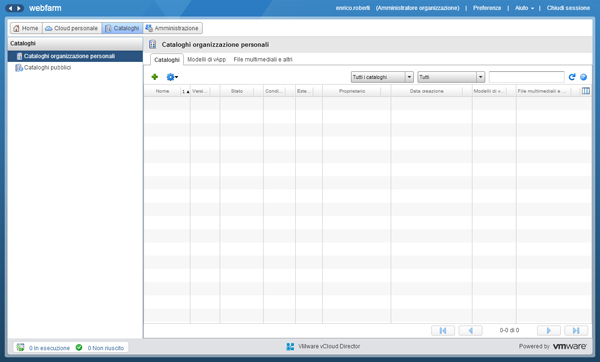The width and height of the screenshot is (600, 362).
Task: Click the VMware vCloud Director icon
Action: pyautogui.click(x=290, y=347)
